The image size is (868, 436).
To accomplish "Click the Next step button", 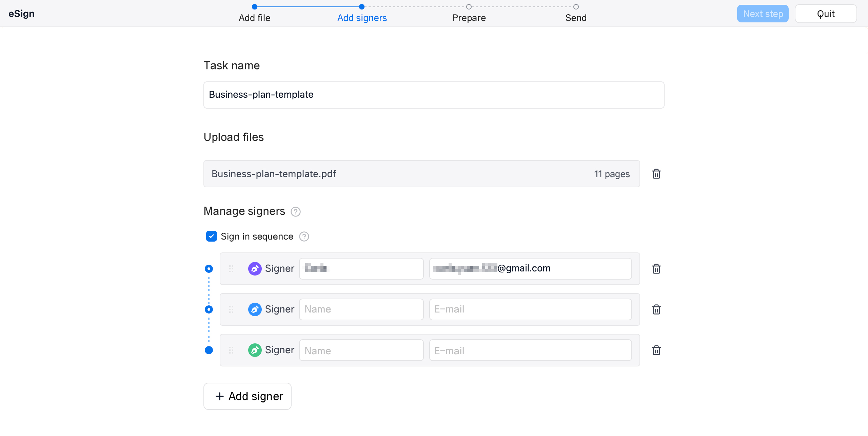I will coord(762,14).
